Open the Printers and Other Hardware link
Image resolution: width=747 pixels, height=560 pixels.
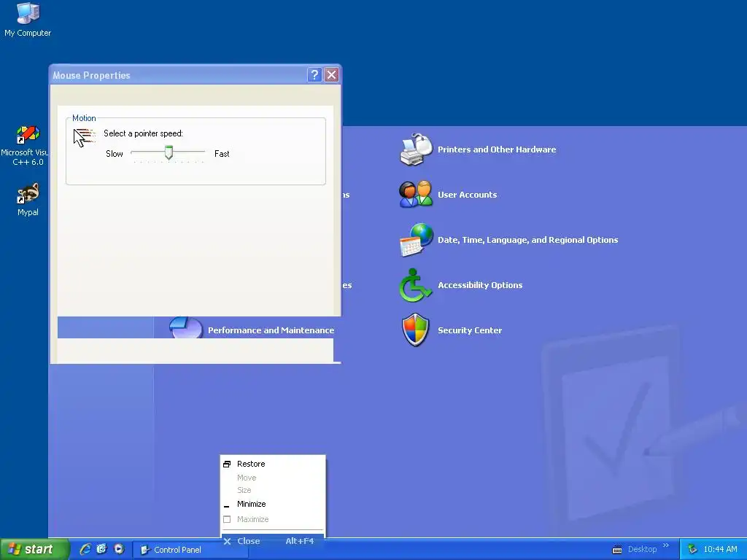point(497,149)
